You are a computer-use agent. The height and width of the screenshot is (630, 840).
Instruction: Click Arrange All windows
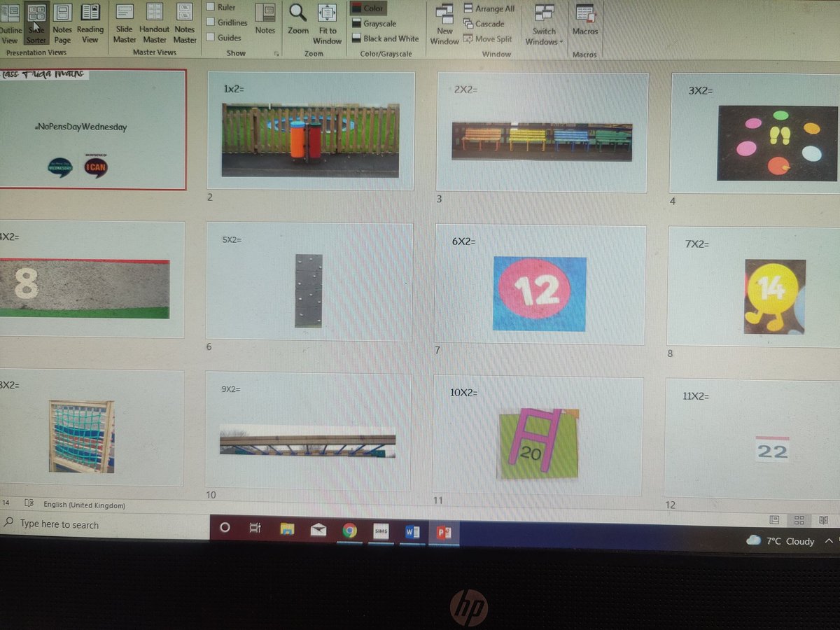point(489,8)
